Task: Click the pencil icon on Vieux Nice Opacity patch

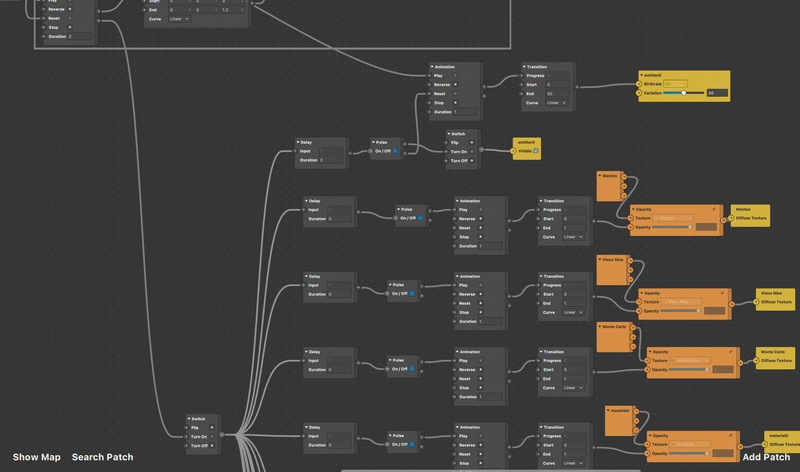Action: coord(722,293)
